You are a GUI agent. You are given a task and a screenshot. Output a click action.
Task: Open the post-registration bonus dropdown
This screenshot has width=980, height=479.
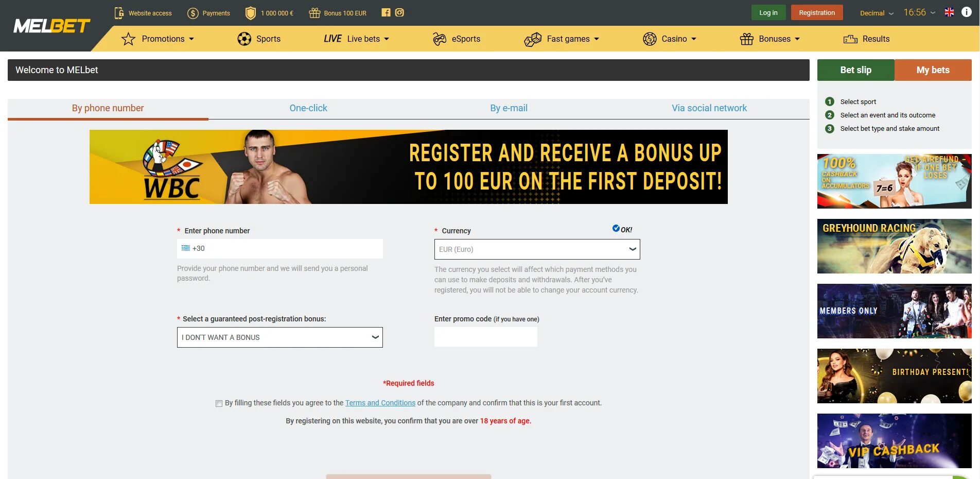[x=280, y=337]
